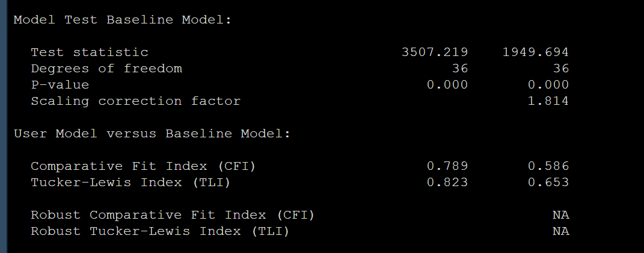This screenshot has width=644, height=253.
Task: Select the 'Scaling correction factor' label
Action: (136, 101)
